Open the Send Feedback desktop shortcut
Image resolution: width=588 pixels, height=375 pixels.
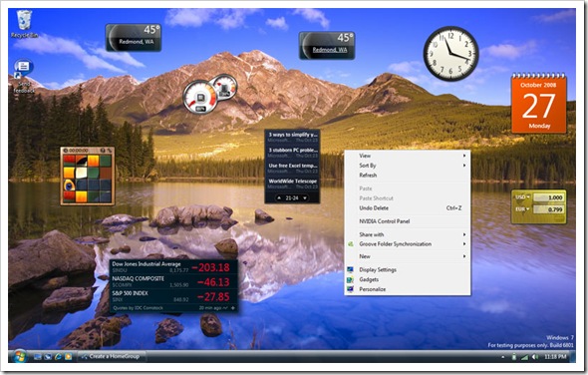coord(24,77)
